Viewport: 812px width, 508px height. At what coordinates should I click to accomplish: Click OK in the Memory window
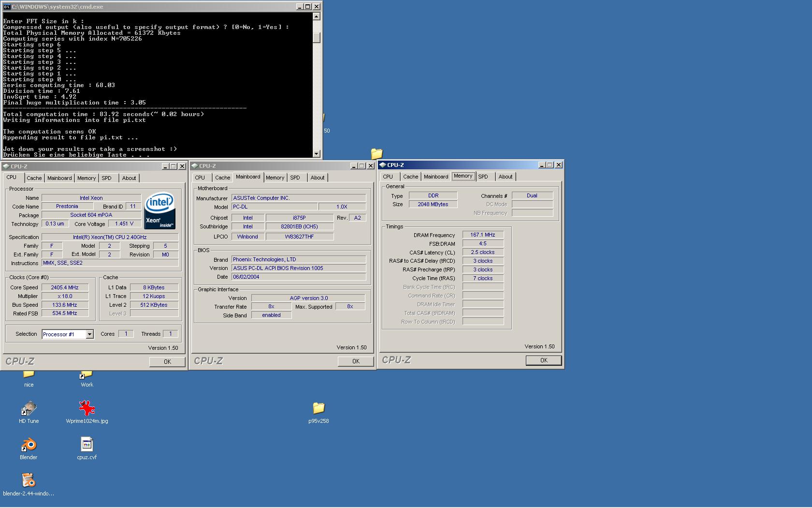click(544, 360)
